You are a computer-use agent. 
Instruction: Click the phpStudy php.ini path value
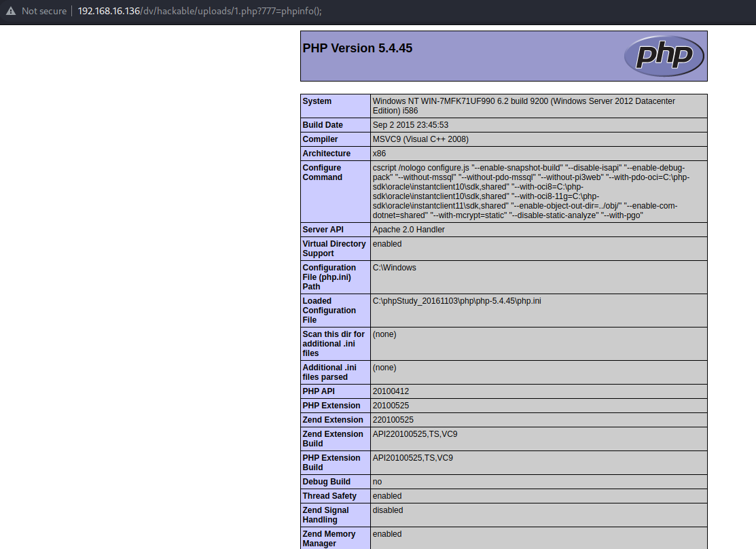coord(456,301)
